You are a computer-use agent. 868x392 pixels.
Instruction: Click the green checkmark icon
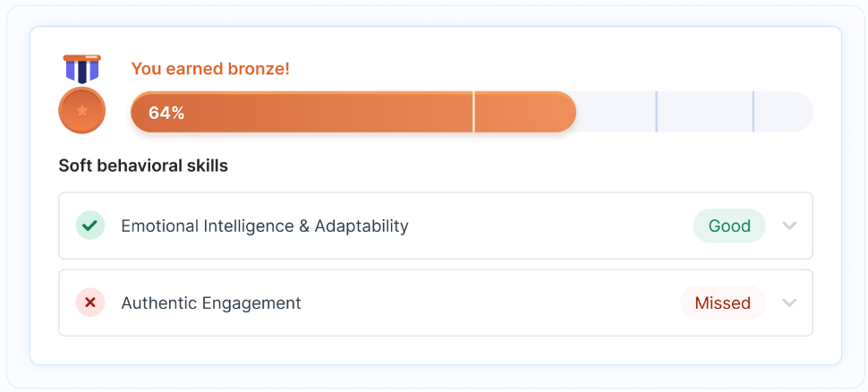(x=90, y=226)
